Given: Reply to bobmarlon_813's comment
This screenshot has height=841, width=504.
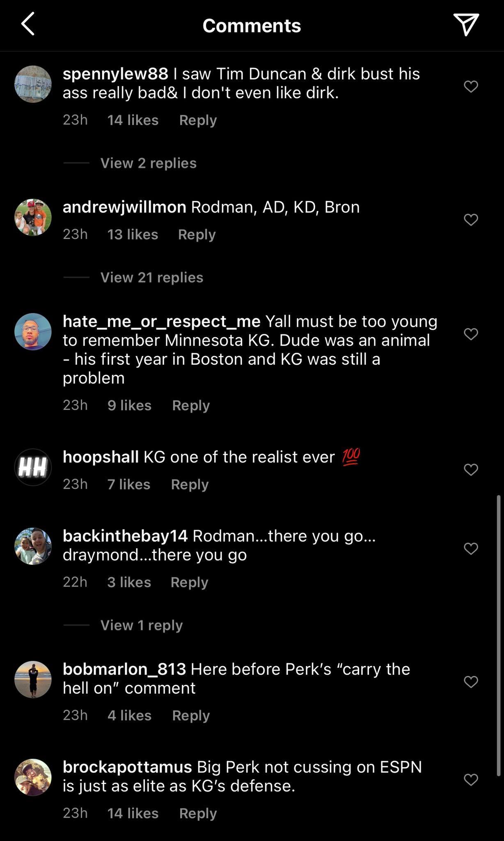Looking at the screenshot, I should click(191, 715).
